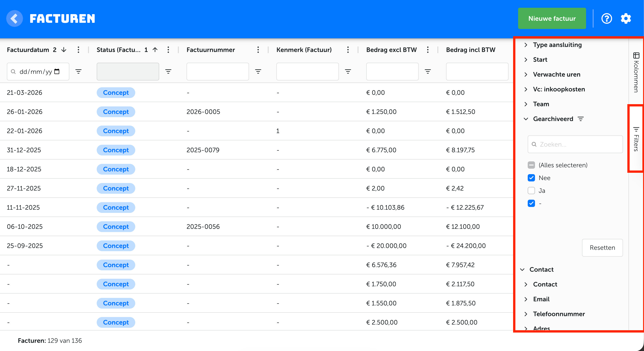Screen dimensions: 644x351
Task: Click amount - € 20.000,00
Action: [x=386, y=246]
